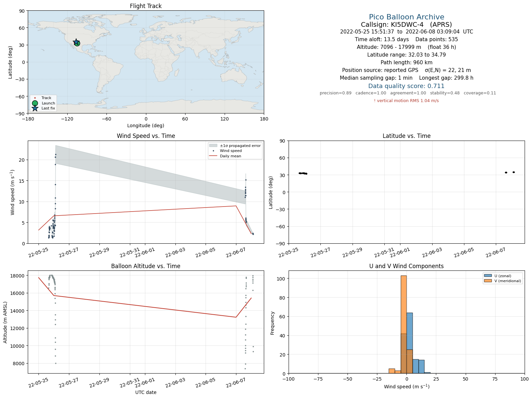Click the "Altitude: 7096 - 17999 m" line
532x398 pixels.
[x=406, y=47]
